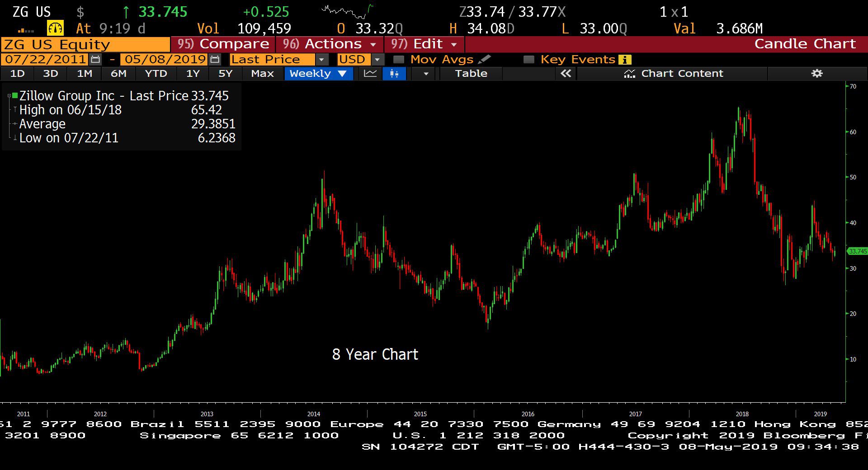This screenshot has width=868, height=470.
Task: Select the YTD range tab
Action: [x=156, y=73]
